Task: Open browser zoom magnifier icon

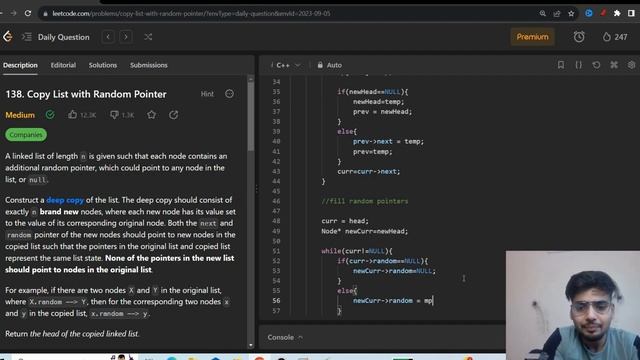Action: [542, 13]
